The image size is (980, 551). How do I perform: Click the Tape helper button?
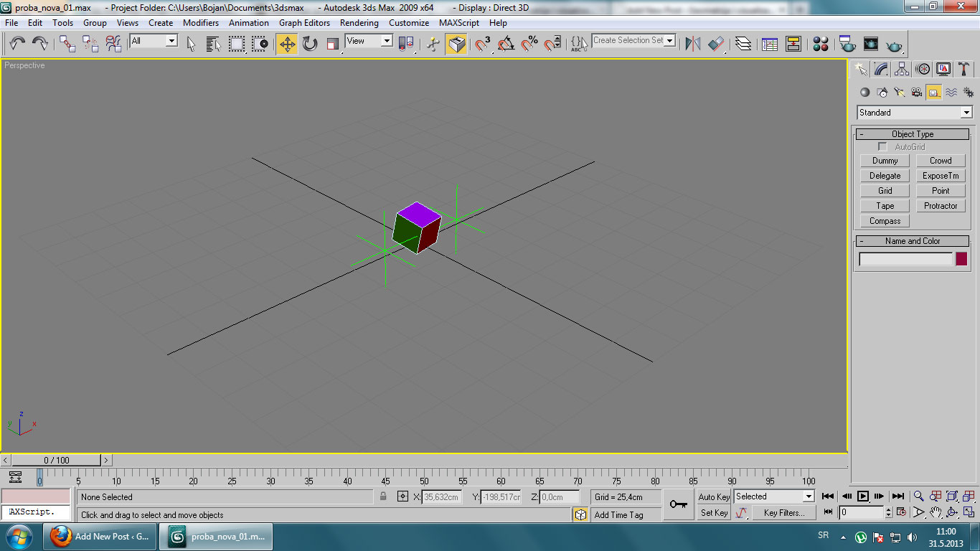[885, 206]
